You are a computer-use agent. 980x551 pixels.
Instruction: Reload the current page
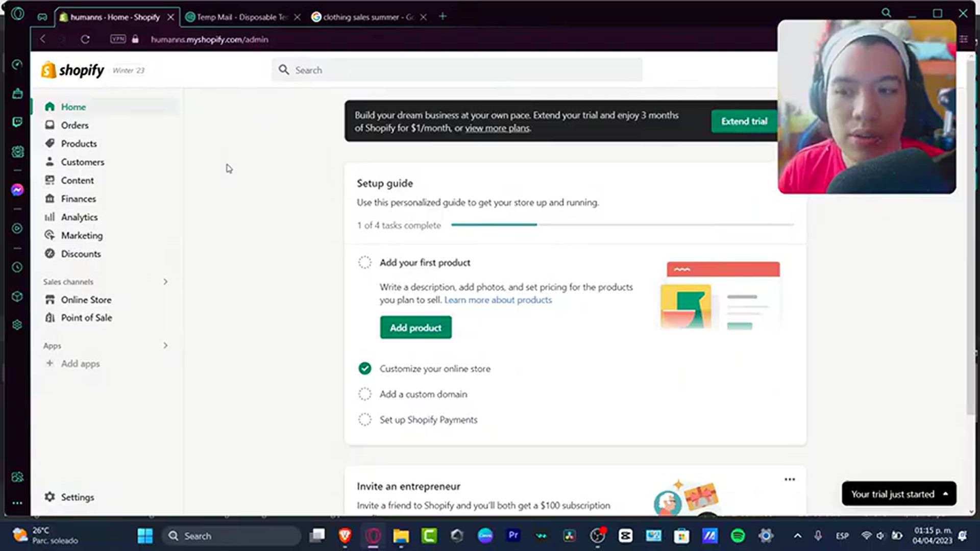tap(85, 39)
